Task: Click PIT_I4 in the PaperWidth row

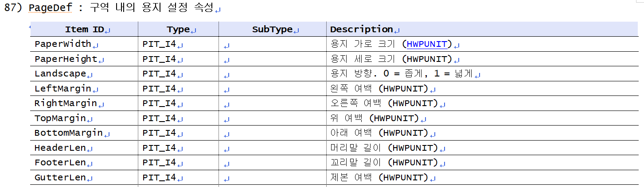Action: coord(160,44)
